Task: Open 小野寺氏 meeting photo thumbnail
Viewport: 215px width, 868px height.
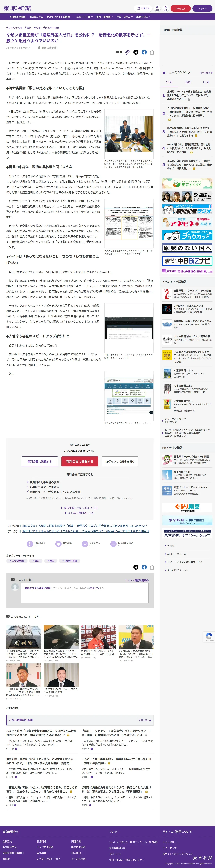Action: point(129,134)
